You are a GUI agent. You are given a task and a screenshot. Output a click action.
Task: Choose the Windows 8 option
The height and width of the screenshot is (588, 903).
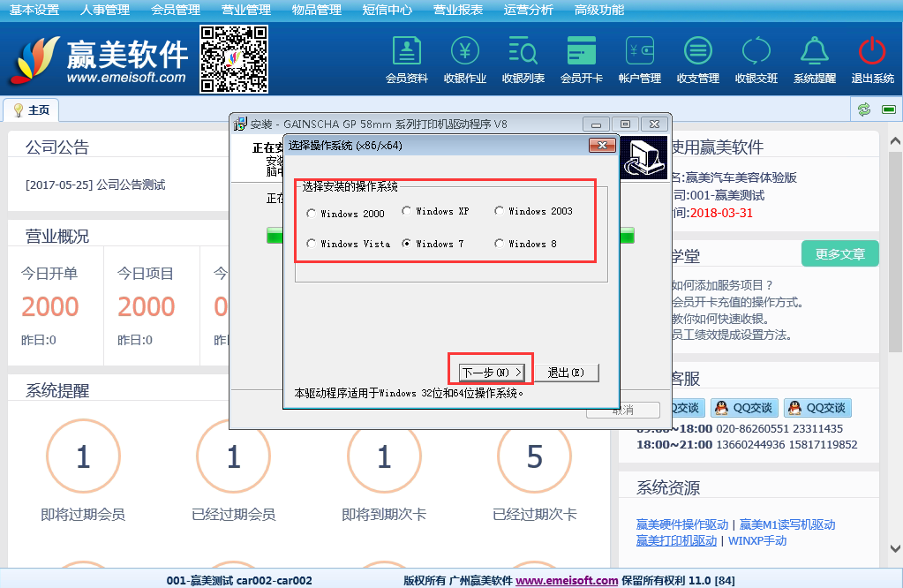[x=500, y=245]
